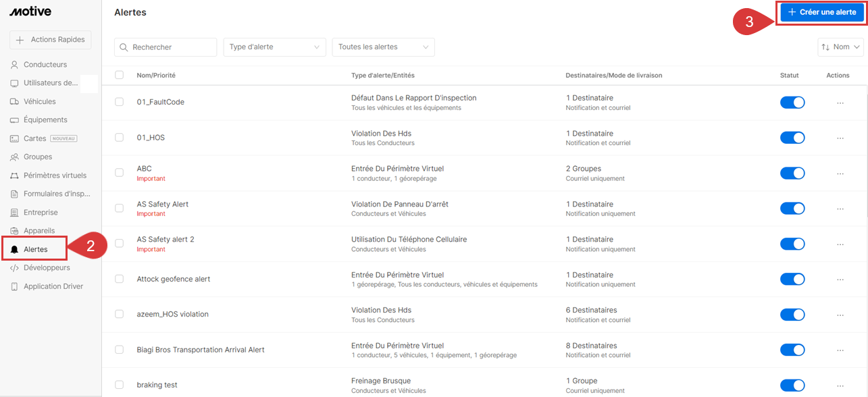The width and height of the screenshot is (868, 397).
Task: Select the ABC alert checkbox
Action: (120, 173)
